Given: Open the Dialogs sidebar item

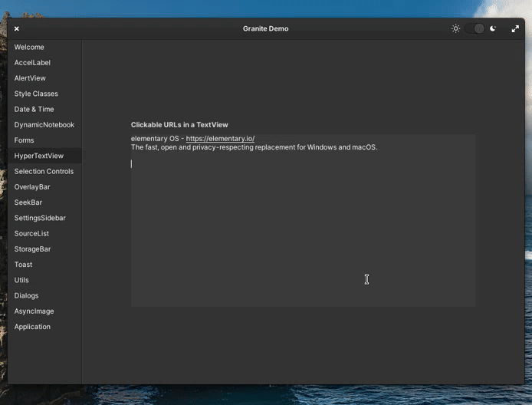Looking at the screenshot, I should tap(26, 295).
